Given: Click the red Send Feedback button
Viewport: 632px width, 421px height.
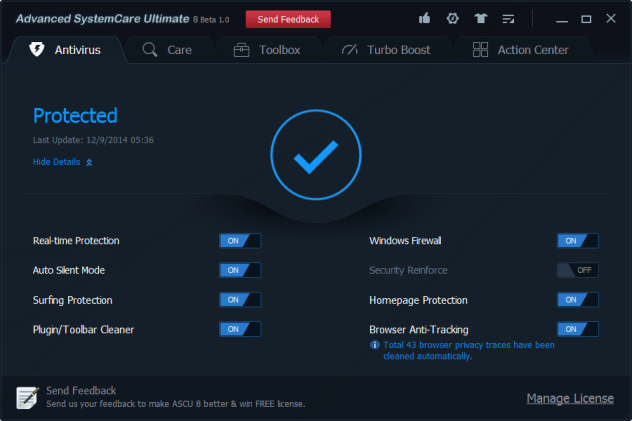Looking at the screenshot, I should tap(288, 19).
